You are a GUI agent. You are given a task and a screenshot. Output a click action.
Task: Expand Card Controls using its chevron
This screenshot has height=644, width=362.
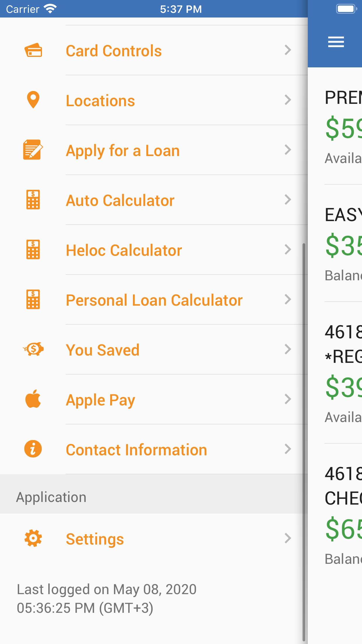[288, 50]
